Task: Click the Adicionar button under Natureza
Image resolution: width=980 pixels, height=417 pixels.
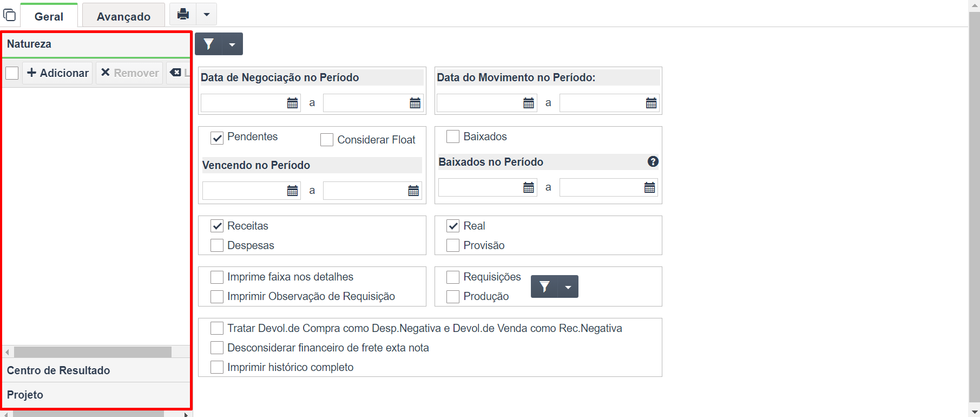Action: [57, 73]
